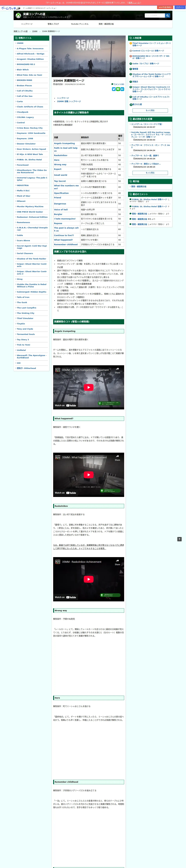Open Call of the Sea in sidebar
186x868 pixels.
coord(25,96)
